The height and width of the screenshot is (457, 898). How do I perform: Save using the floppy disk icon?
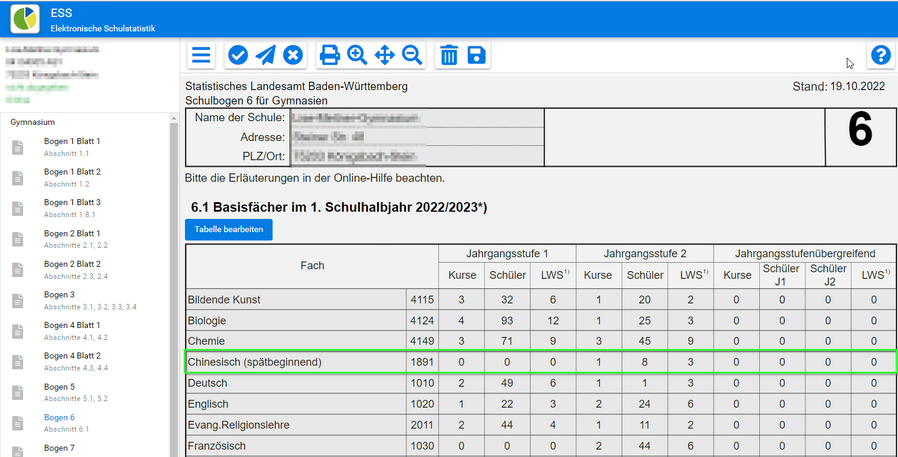click(477, 55)
